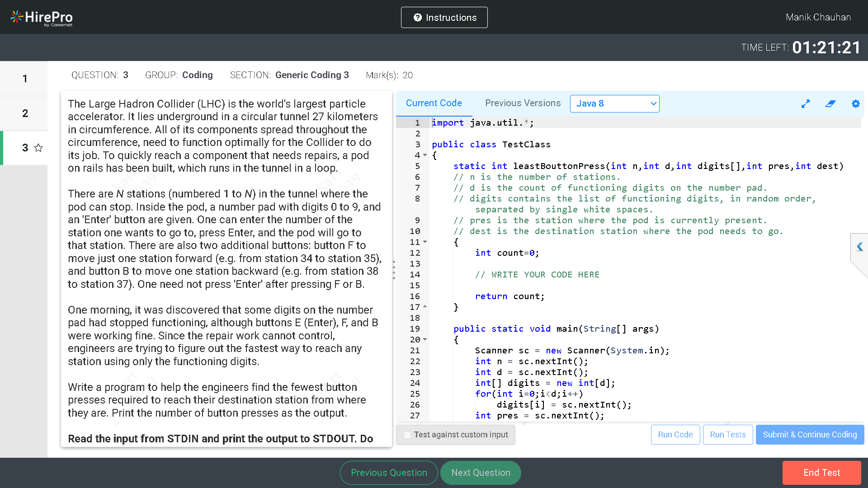Click the time left countdown
868x488 pixels.
pyautogui.click(x=826, y=47)
